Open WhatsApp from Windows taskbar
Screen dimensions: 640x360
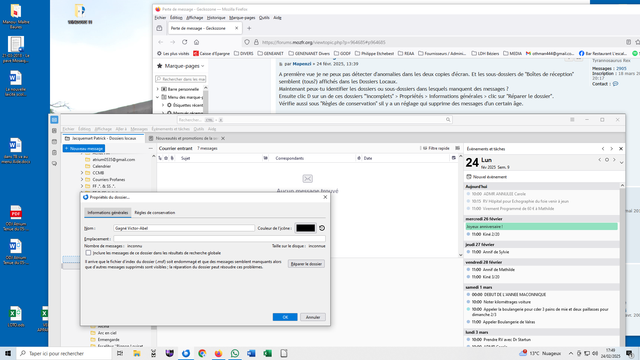click(x=235, y=353)
